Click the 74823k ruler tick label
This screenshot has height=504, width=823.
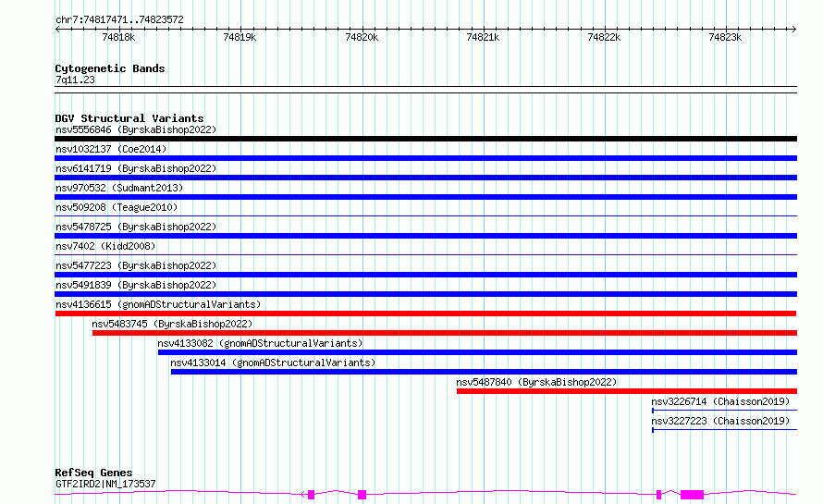725,37
